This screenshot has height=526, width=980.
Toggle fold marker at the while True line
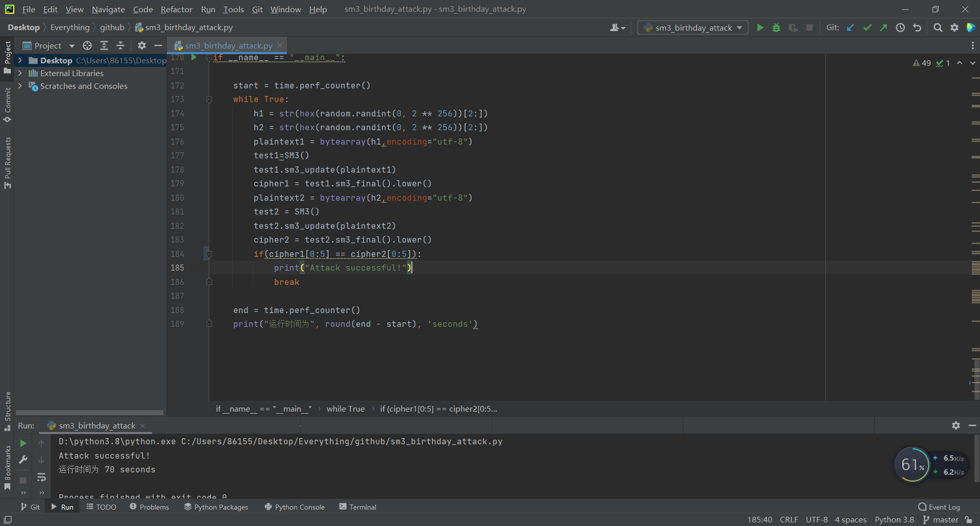pos(209,100)
